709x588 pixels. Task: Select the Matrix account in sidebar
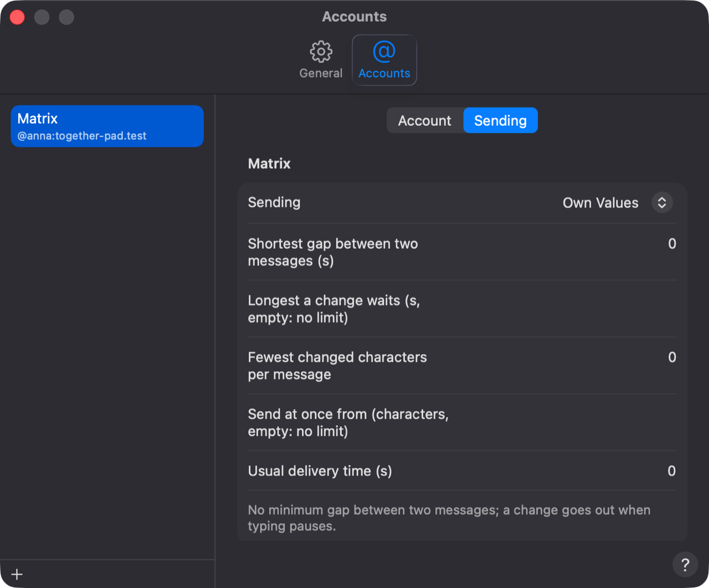(107, 126)
